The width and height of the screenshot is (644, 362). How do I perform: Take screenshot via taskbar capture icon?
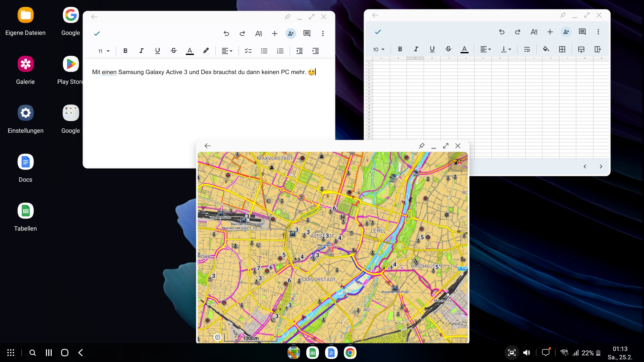512,353
